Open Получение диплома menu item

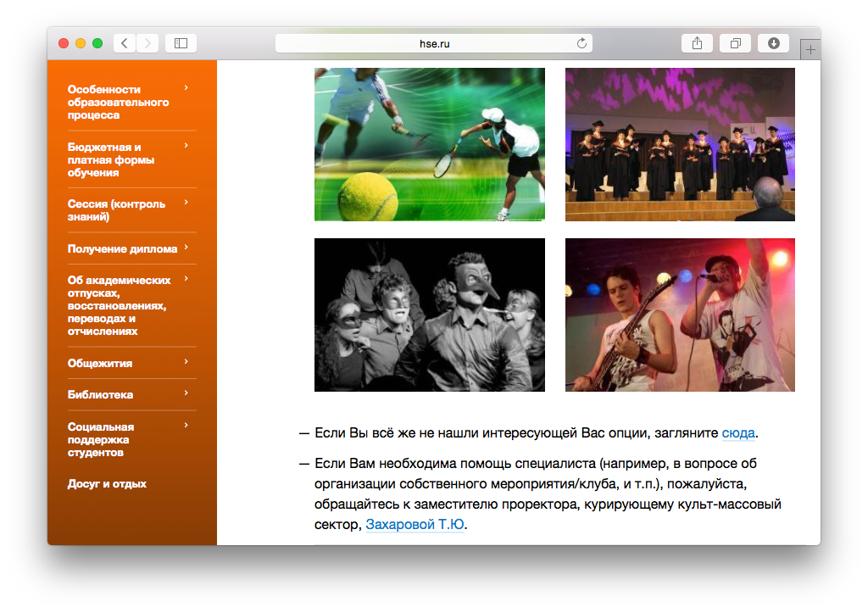click(x=122, y=248)
